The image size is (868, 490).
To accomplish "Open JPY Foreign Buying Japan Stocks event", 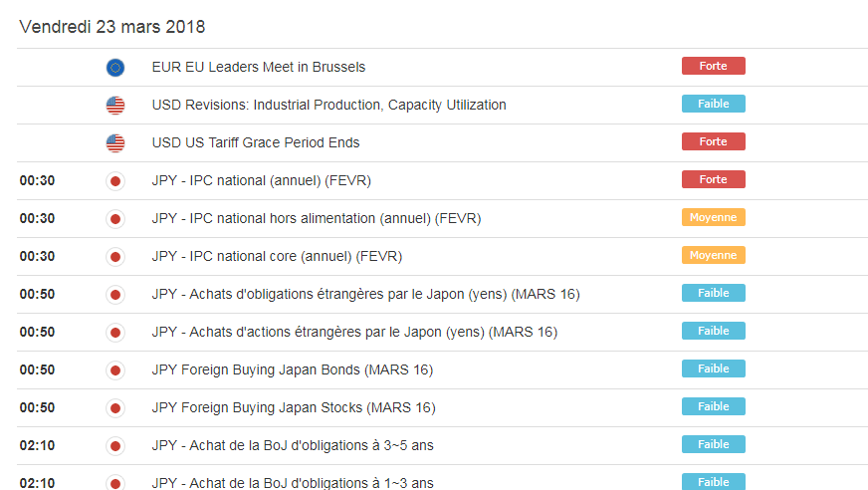I will tap(294, 407).
